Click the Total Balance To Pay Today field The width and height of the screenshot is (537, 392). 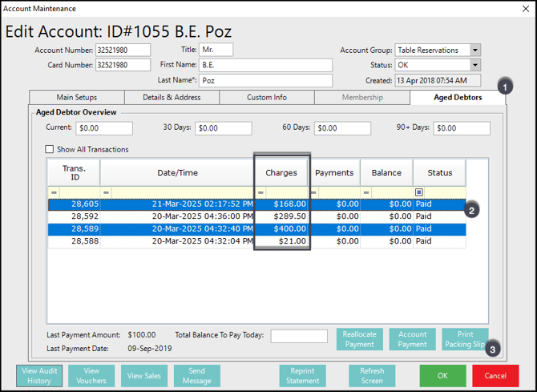(299, 336)
